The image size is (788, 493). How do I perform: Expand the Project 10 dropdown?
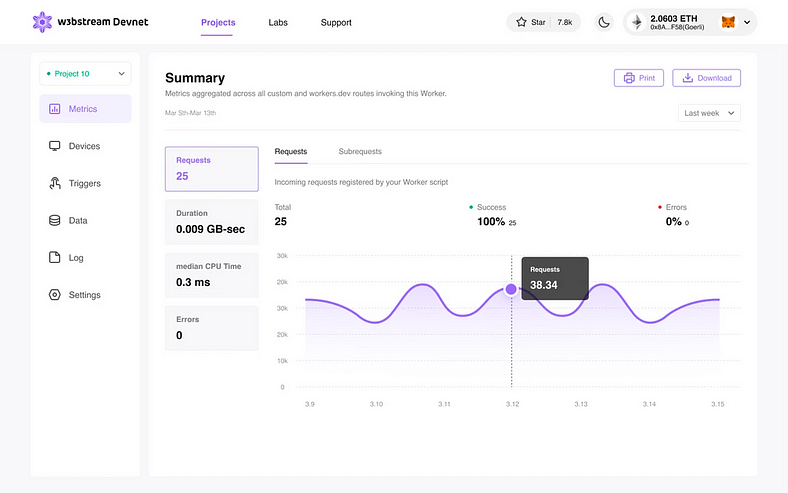tap(85, 74)
